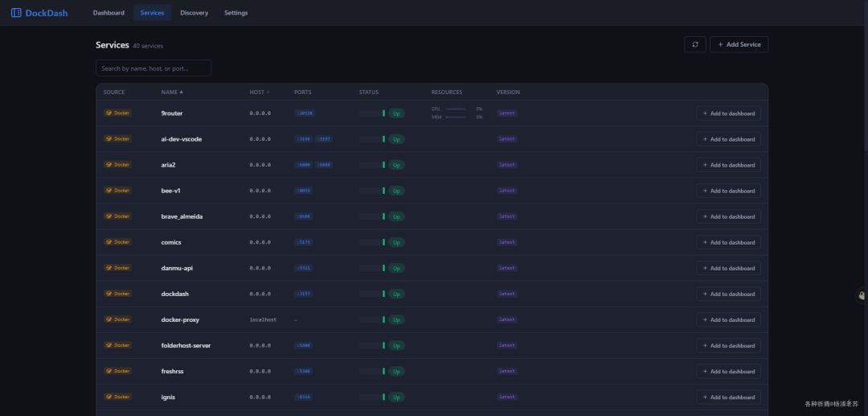This screenshot has height=416, width=868.
Task: Click the Status column header
Action: [x=369, y=92]
